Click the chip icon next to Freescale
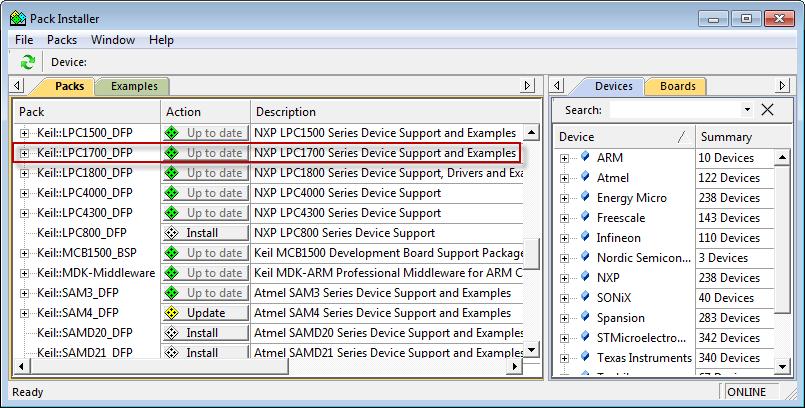 click(x=585, y=218)
